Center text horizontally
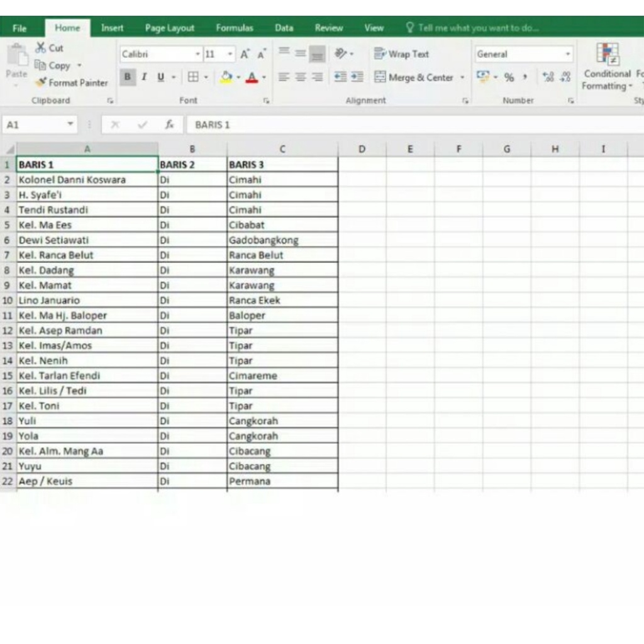Screen dimensions: 644x644 301,77
